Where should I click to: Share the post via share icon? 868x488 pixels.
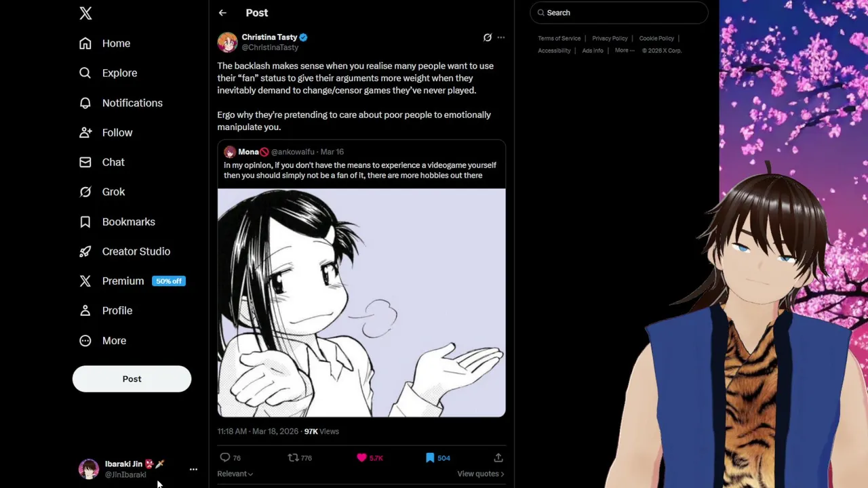click(x=498, y=457)
